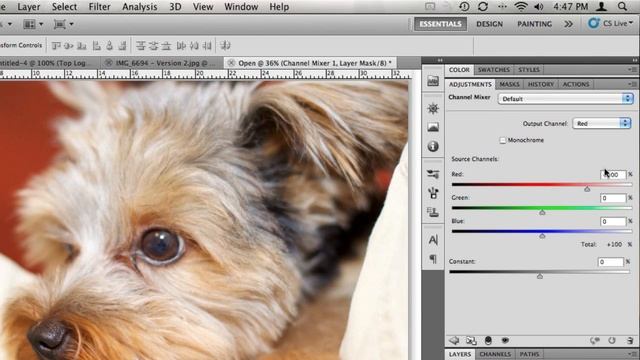Distribute bottom edges icon
640x360 pixels.
point(166,46)
